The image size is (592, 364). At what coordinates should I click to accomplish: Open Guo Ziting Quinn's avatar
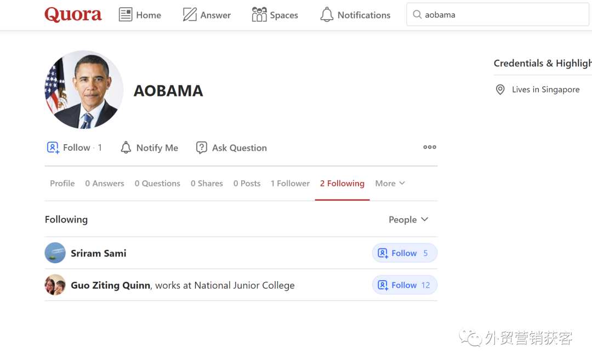point(55,285)
